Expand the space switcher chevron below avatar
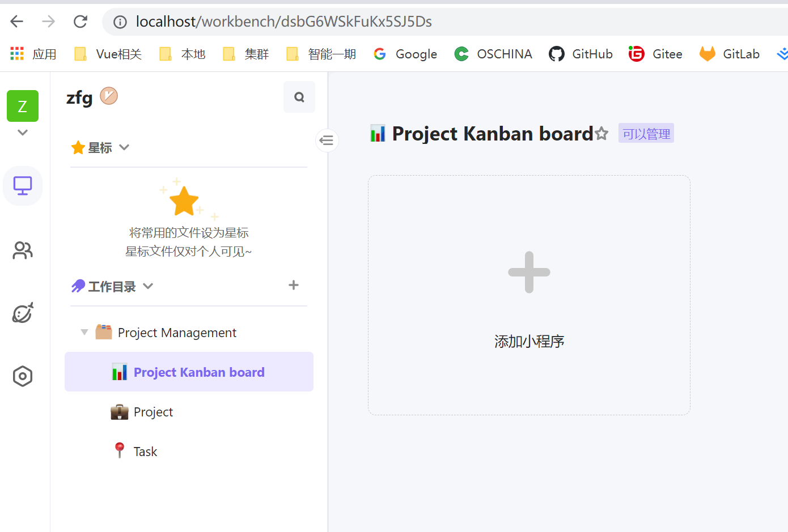788x532 pixels. pyautogui.click(x=23, y=133)
